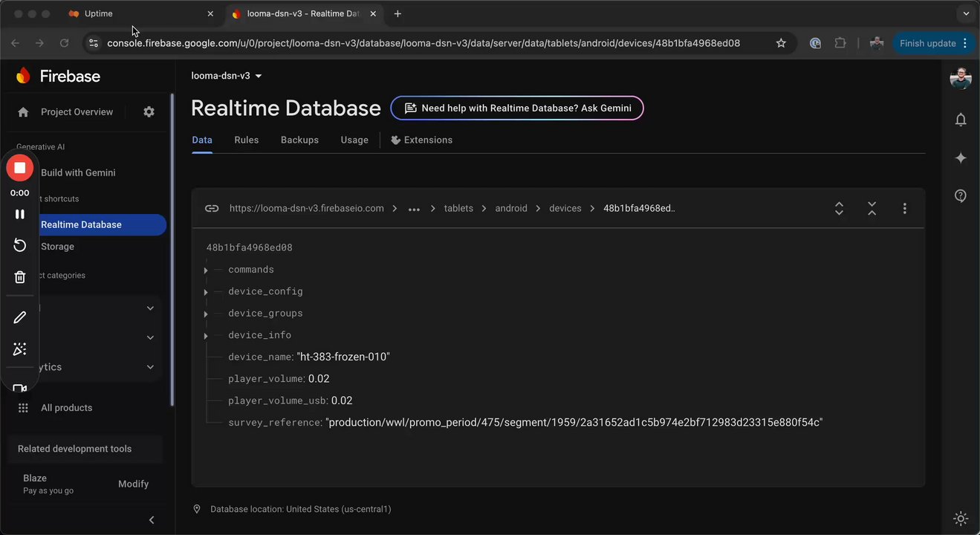This screenshot has width=980, height=535.
Task: Open the help question mark icon
Action: click(961, 196)
